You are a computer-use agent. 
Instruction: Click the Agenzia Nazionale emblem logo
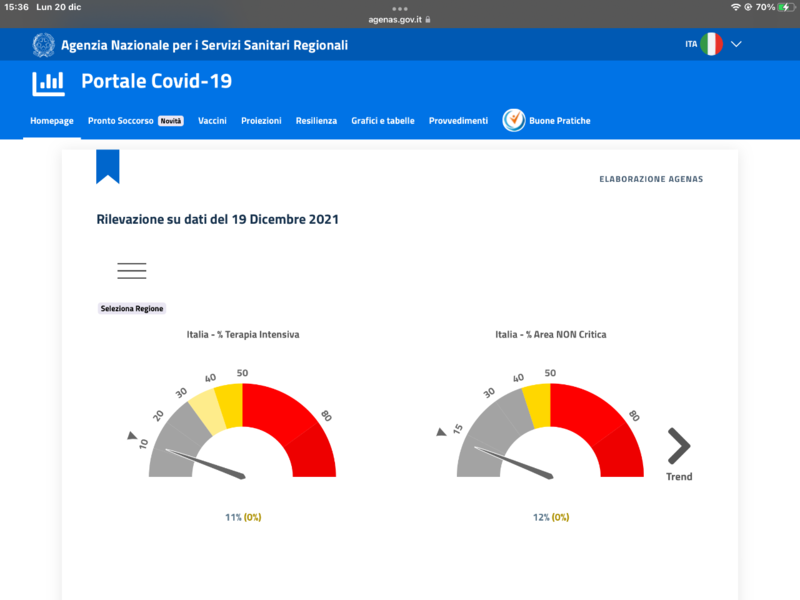tap(43, 45)
